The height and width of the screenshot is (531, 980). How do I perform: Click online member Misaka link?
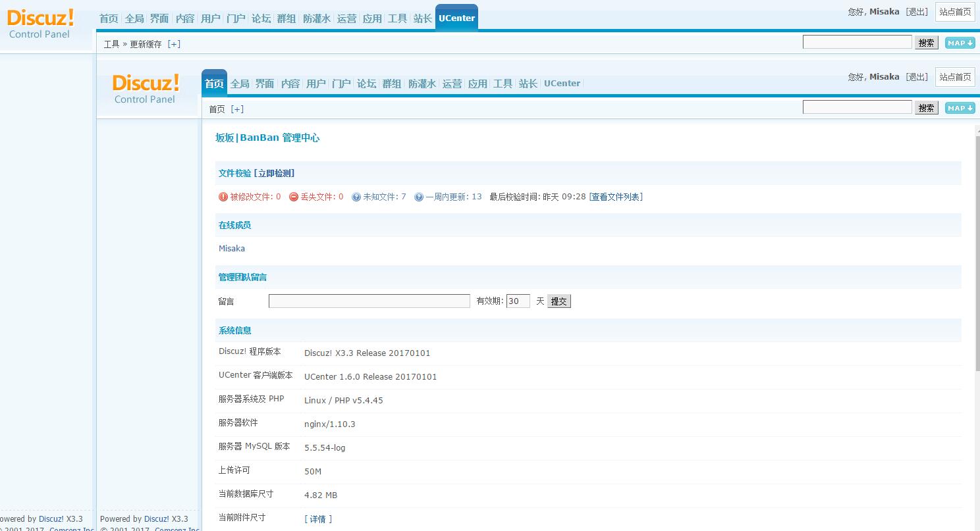232,248
